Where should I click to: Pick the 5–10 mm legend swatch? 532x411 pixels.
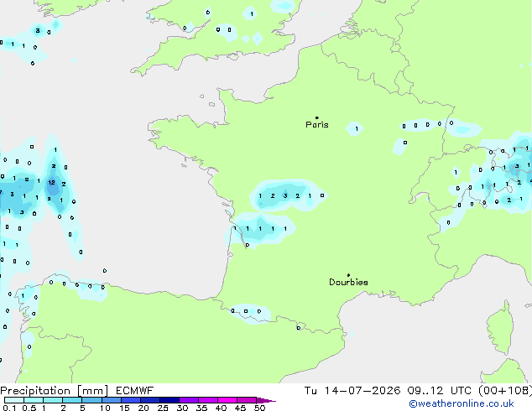[x=91, y=400]
